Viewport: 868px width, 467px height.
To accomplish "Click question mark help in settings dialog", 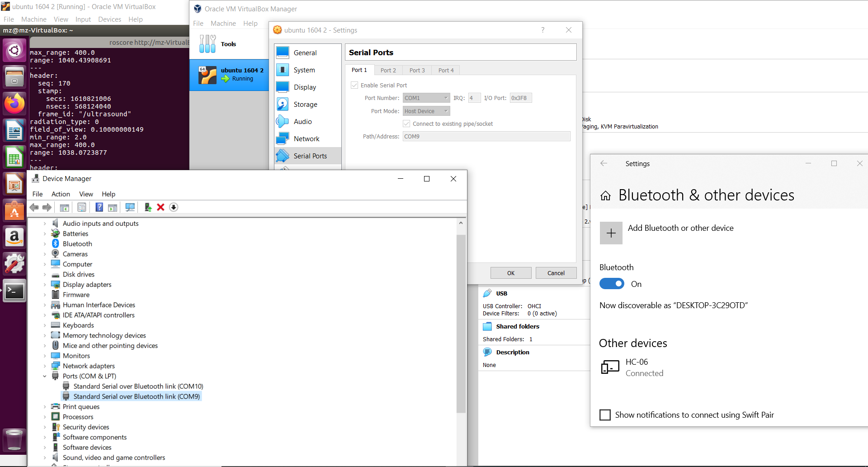I will (542, 30).
